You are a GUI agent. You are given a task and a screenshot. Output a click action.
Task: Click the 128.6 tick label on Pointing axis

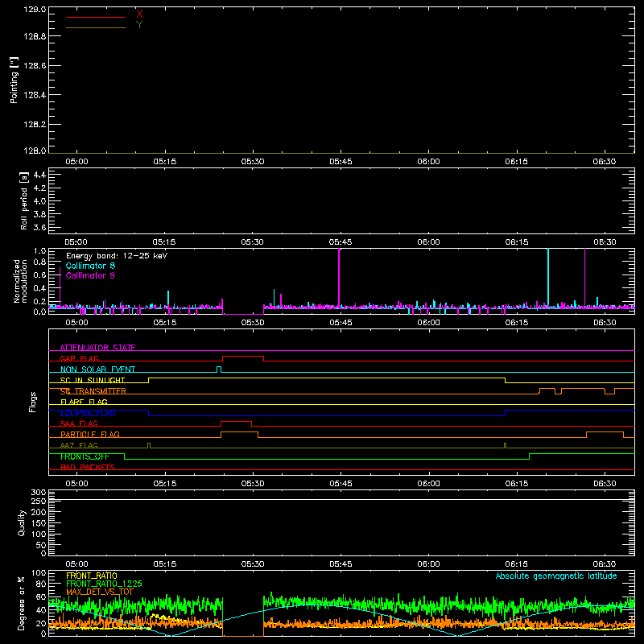coord(35,66)
